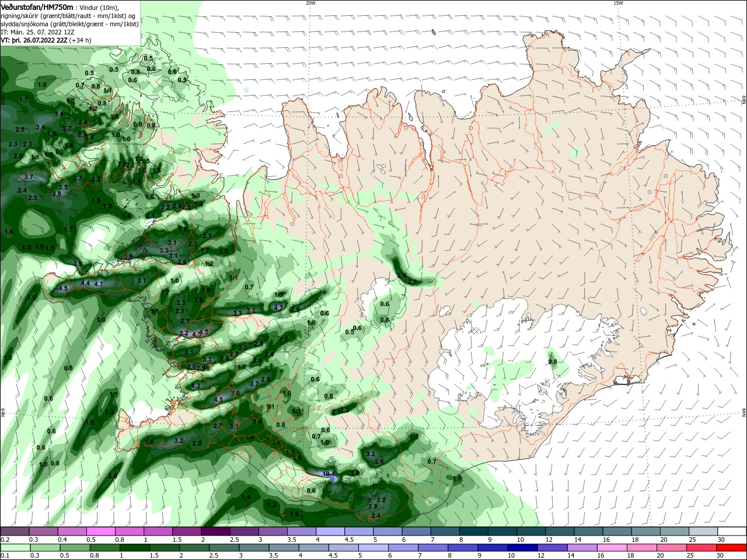Click the 'slydda/snjókoma' legend description line
747x560 pixels.
click(x=69, y=24)
